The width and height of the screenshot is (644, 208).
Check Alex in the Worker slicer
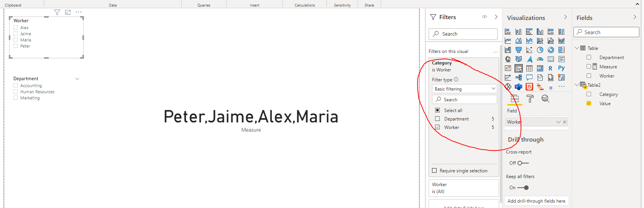(16, 28)
